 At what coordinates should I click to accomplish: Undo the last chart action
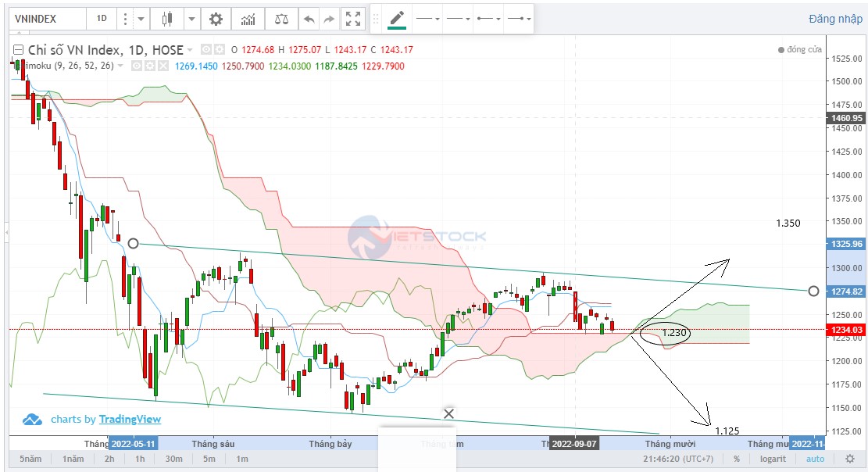click(x=309, y=19)
